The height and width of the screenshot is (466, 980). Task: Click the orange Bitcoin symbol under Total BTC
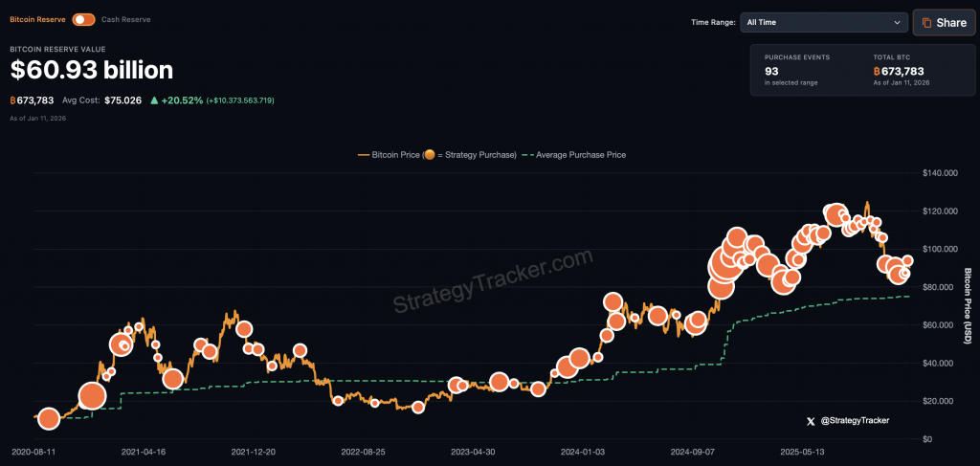[x=878, y=71]
